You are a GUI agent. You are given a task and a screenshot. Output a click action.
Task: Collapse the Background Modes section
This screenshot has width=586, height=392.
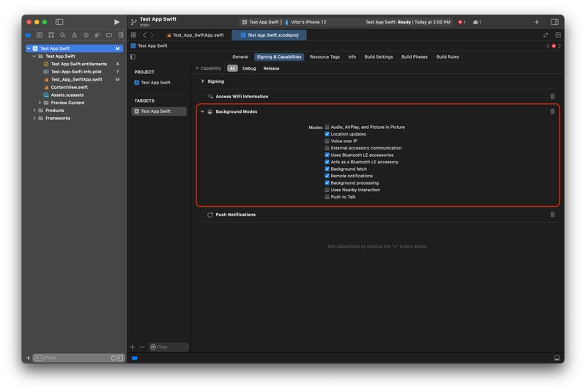tap(203, 112)
